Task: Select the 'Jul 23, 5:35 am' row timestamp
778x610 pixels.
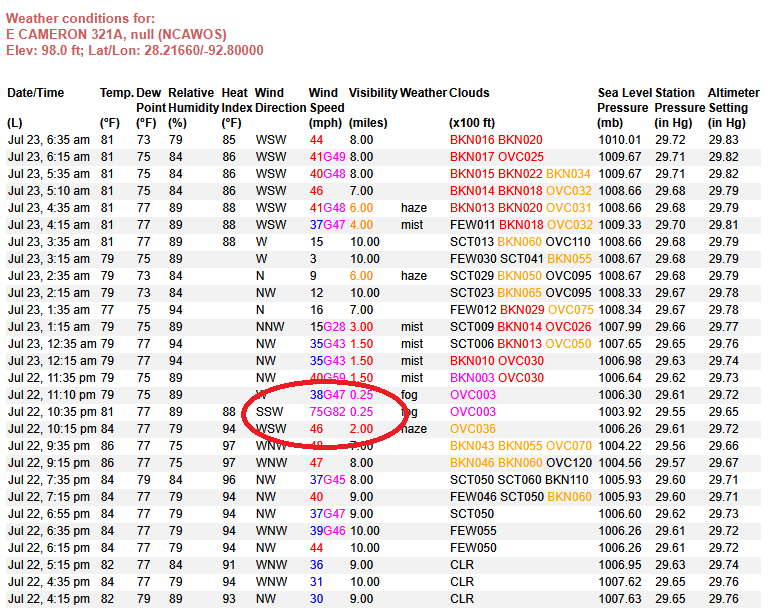Action: [49, 174]
